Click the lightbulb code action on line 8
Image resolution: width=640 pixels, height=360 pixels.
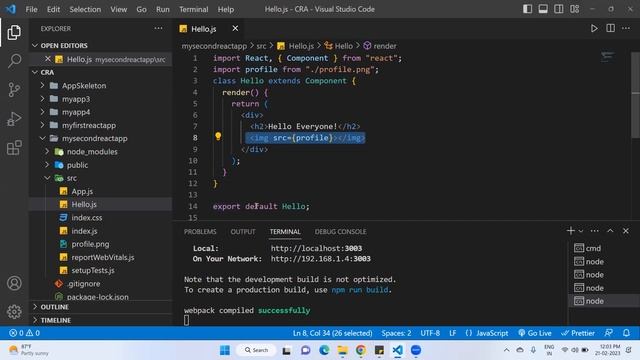pos(218,136)
